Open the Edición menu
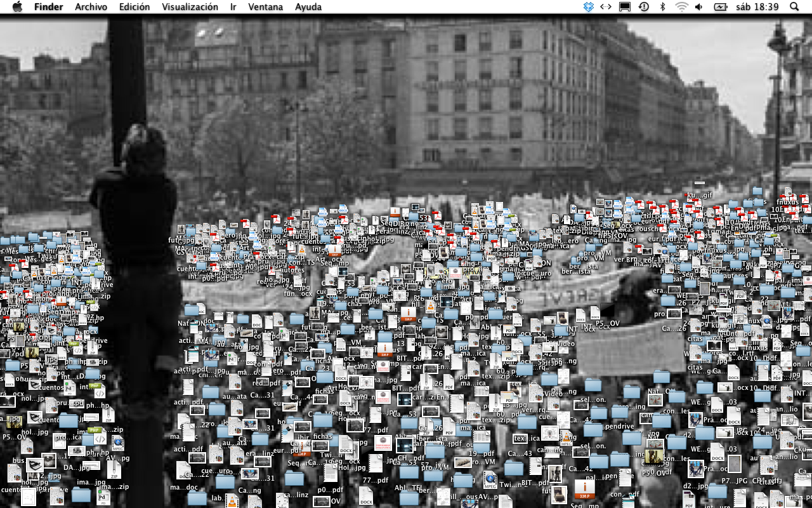Image resolution: width=812 pixels, height=508 pixels. pyautogui.click(x=134, y=7)
